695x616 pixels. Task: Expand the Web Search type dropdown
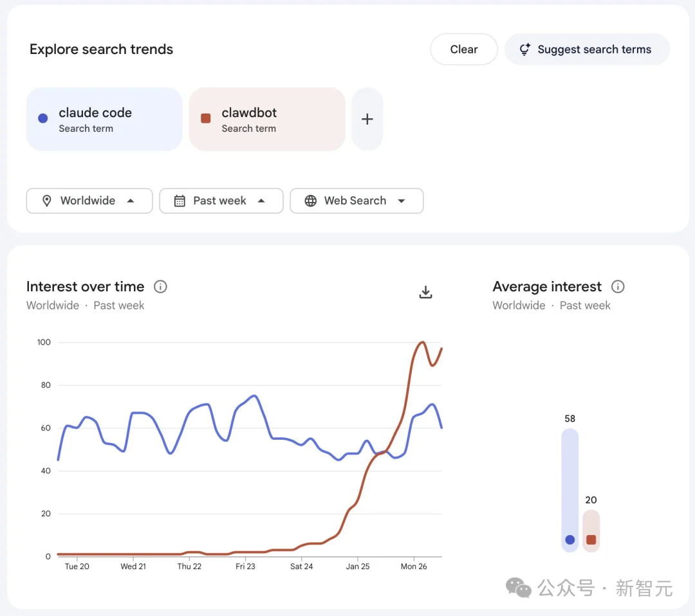click(x=402, y=201)
